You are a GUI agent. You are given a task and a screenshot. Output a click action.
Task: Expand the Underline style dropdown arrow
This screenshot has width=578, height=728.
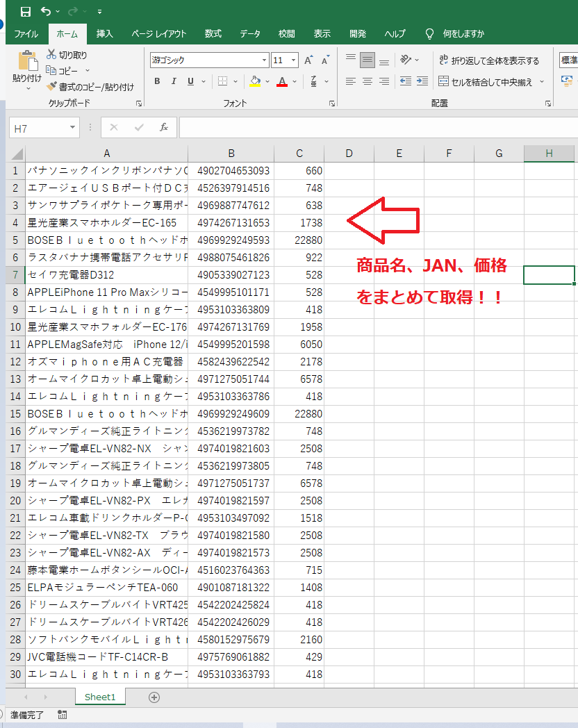point(204,82)
